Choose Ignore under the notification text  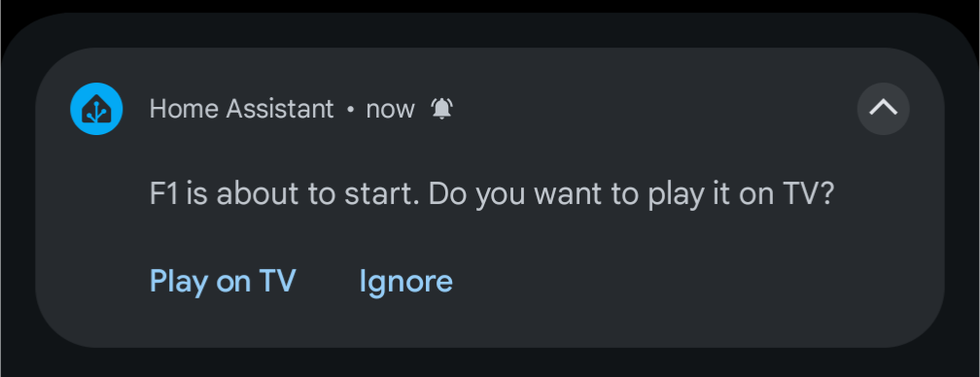(405, 281)
